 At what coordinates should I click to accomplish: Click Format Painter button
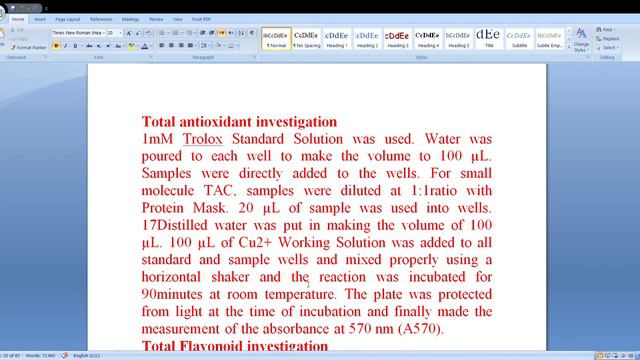[29, 48]
